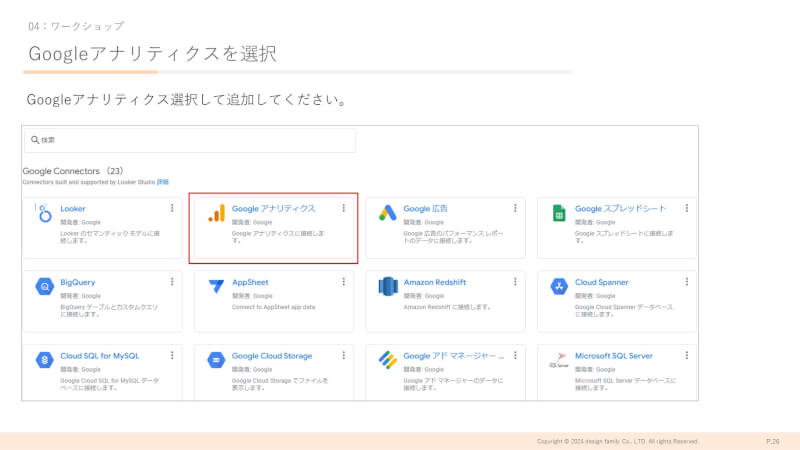The image size is (800, 450).
Task: Select the Cloud Spanner connector title
Action: click(x=602, y=282)
